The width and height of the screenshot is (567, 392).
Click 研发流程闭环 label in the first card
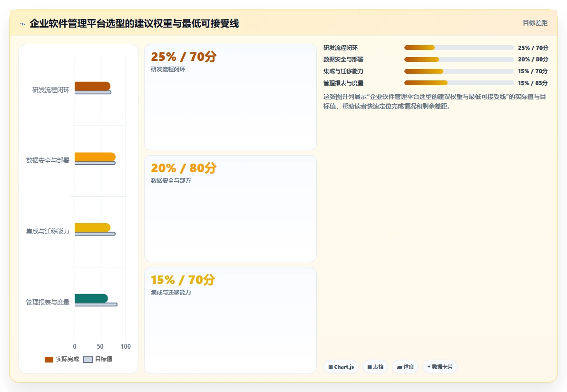tap(168, 69)
